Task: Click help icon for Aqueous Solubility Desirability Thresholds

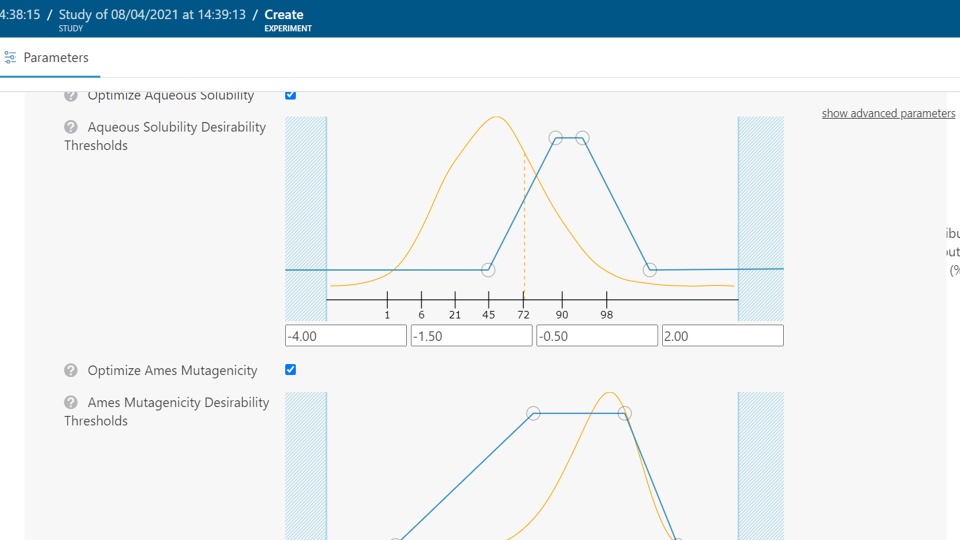Action: [71, 128]
